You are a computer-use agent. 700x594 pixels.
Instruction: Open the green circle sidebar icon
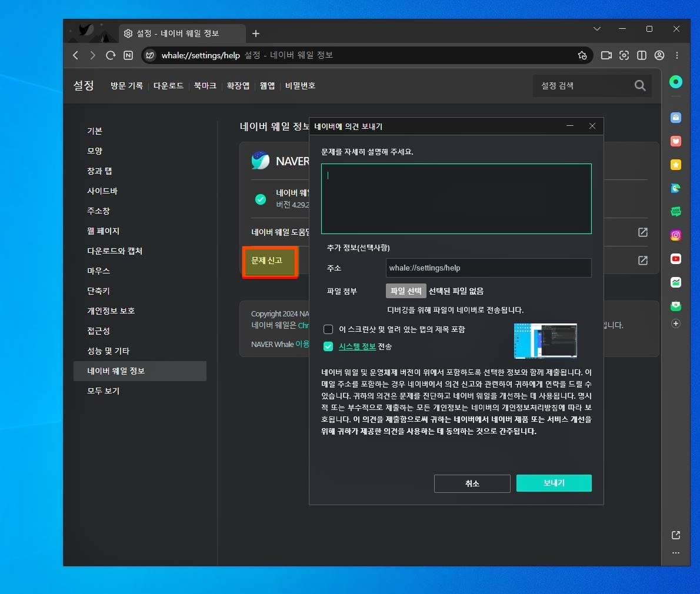(x=676, y=82)
